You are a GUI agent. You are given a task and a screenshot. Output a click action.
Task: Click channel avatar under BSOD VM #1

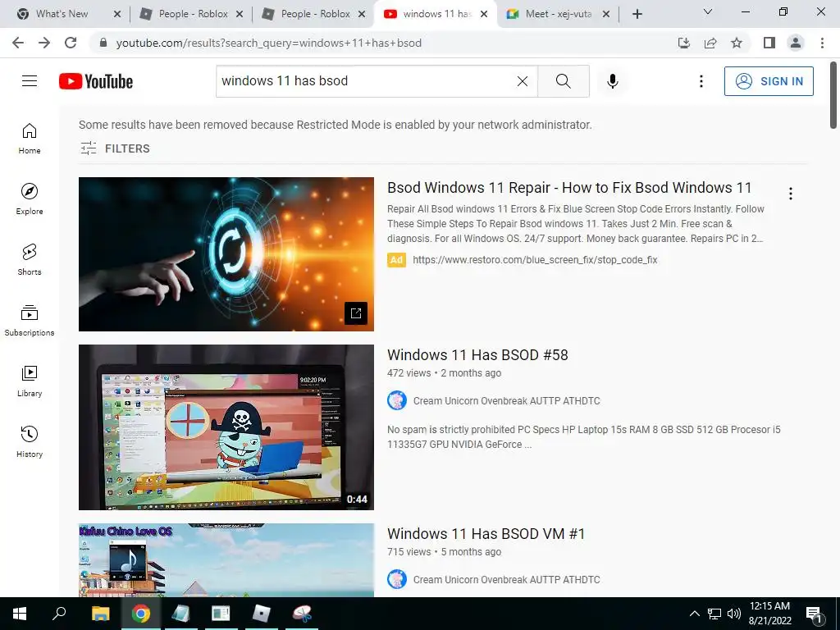click(x=397, y=580)
